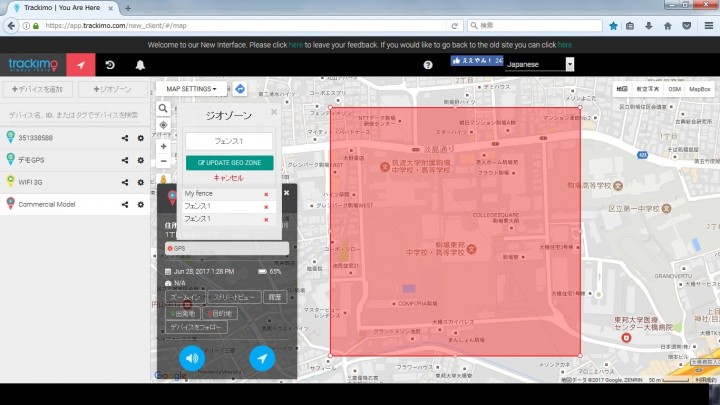Click the geozone name input field
This screenshot has height=405, width=720.
(229, 141)
